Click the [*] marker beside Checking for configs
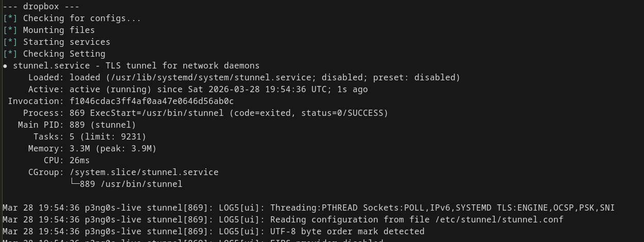This screenshot has width=644, height=242. point(10,19)
